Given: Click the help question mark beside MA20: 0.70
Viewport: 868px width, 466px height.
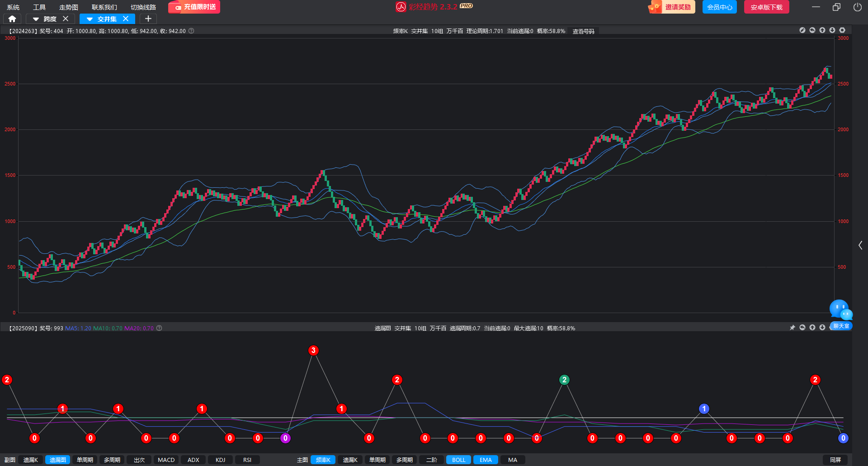Looking at the screenshot, I should point(159,328).
